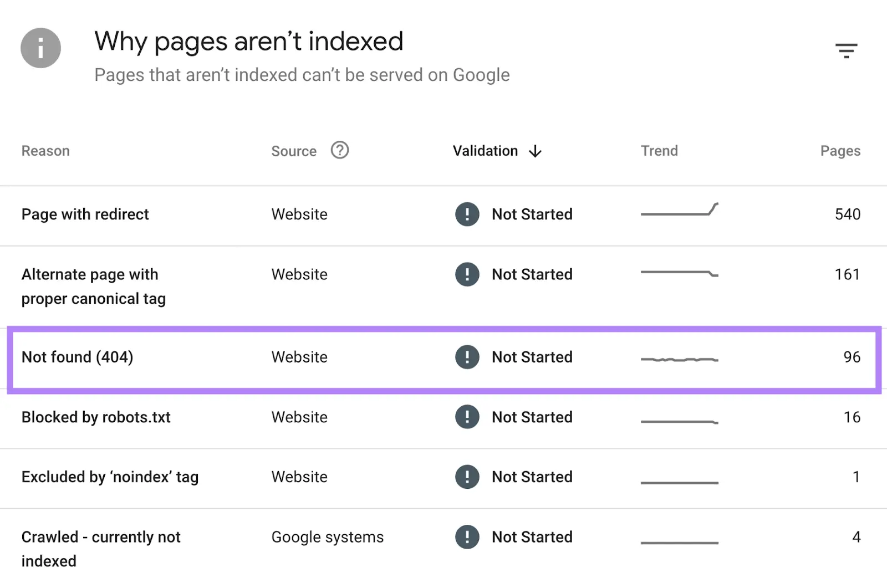Click the Validation sort arrow
The image size is (887, 588).
pyautogui.click(x=535, y=151)
